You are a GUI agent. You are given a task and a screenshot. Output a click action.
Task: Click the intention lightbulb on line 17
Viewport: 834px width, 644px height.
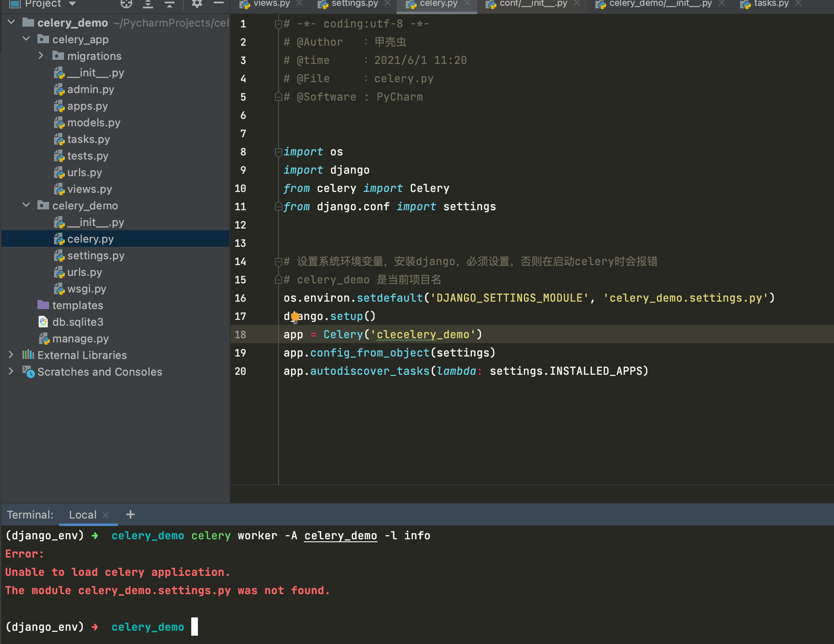click(x=294, y=317)
